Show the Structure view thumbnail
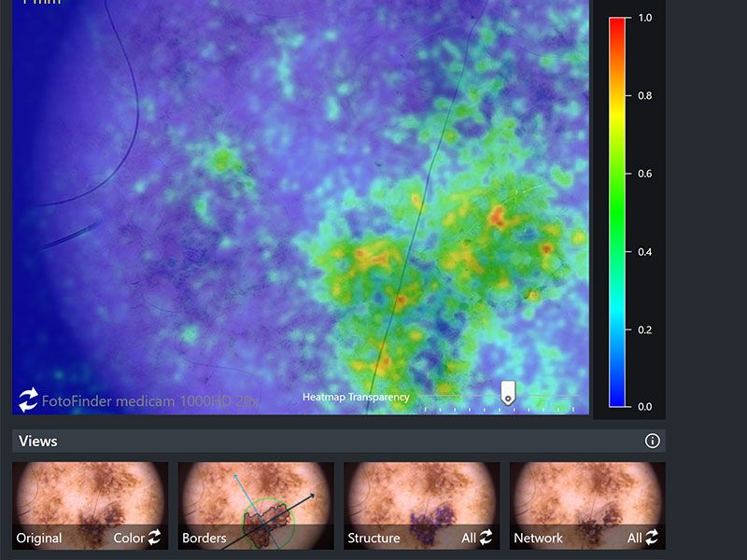Viewport: 747px width, 560px height. [x=421, y=502]
